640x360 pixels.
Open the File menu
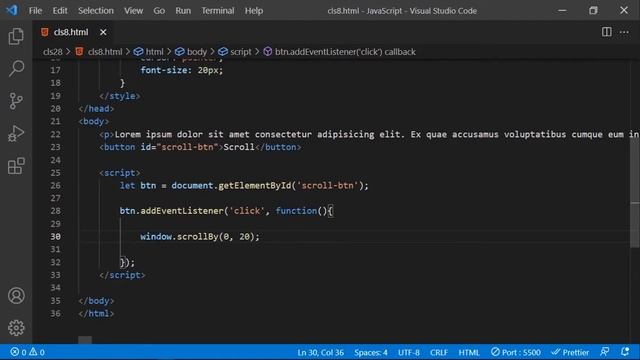tap(36, 11)
